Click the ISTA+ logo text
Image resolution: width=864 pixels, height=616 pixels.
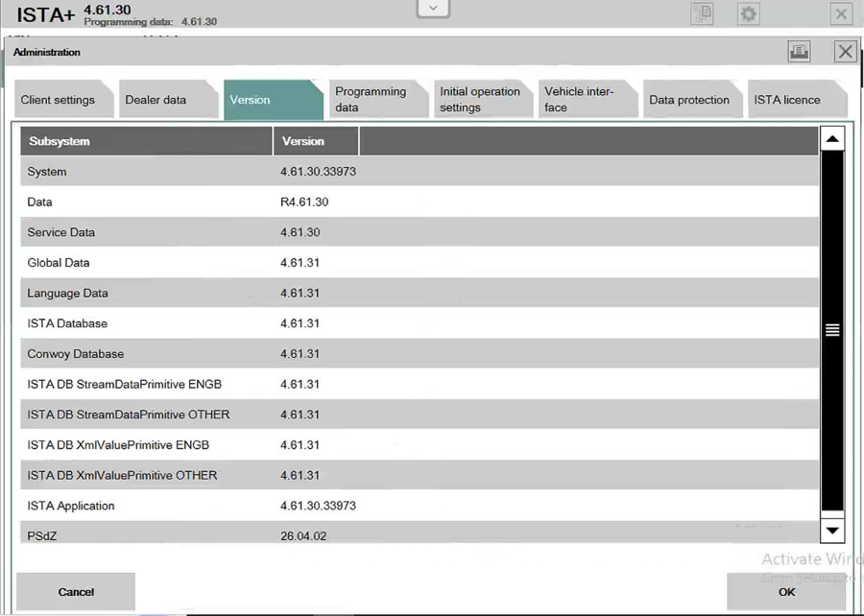46,14
